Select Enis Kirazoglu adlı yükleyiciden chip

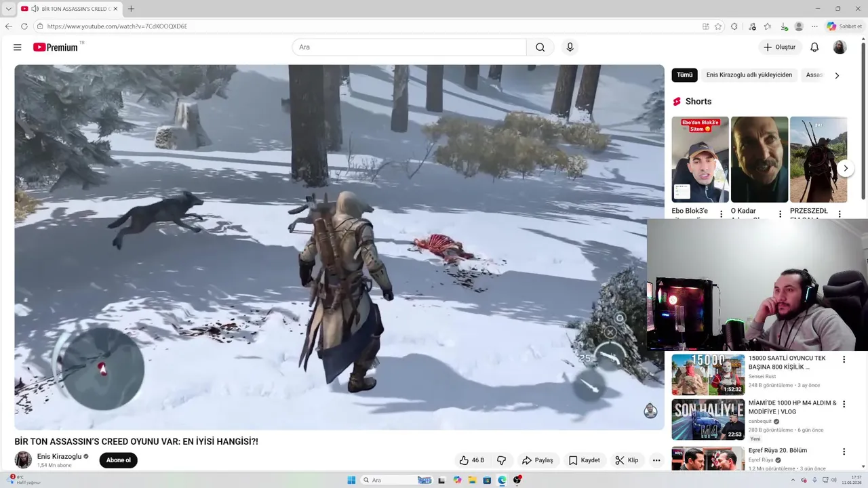point(749,75)
